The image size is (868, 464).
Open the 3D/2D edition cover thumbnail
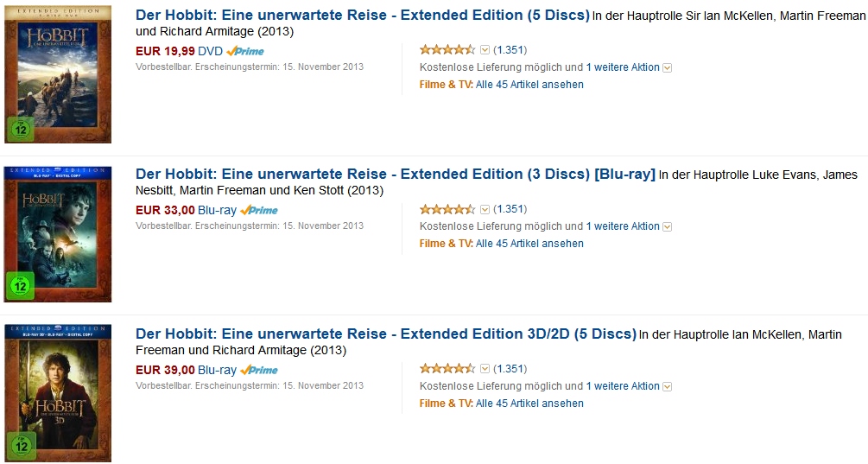pos(58,392)
